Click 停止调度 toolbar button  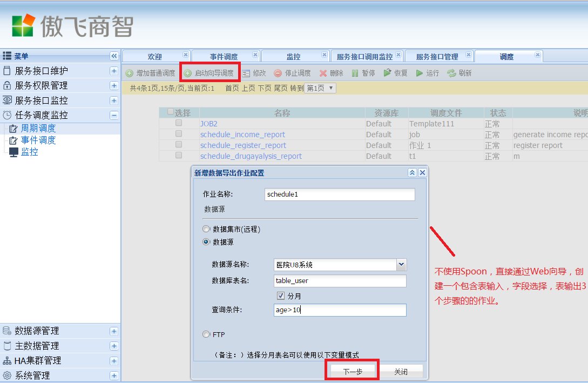click(x=292, y=73)
